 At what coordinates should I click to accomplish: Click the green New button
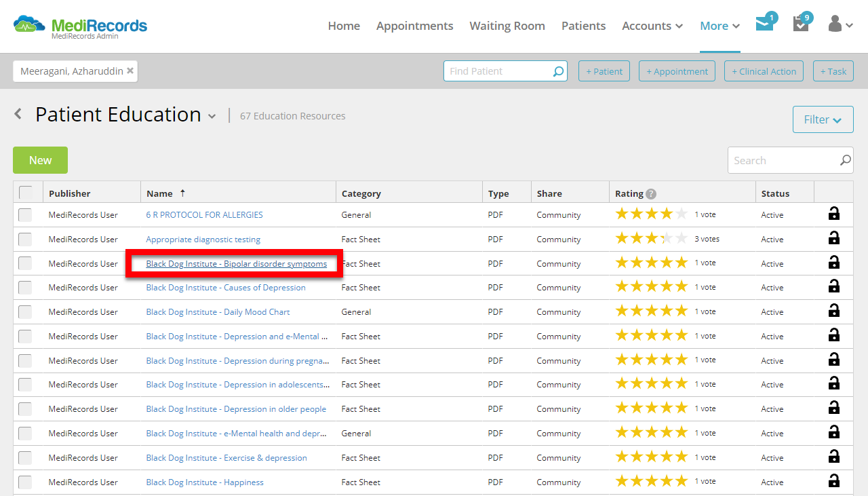click(x=40, y=160)
